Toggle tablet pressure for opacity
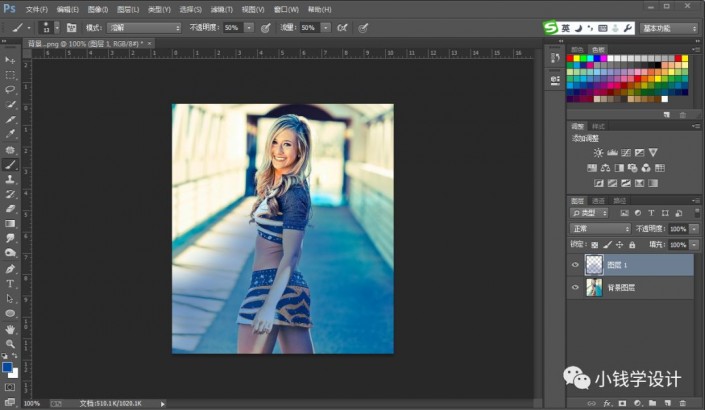Image resolution: width=705 pixels, height=410 pixels. pyautogui.click(x=266, y=28)
